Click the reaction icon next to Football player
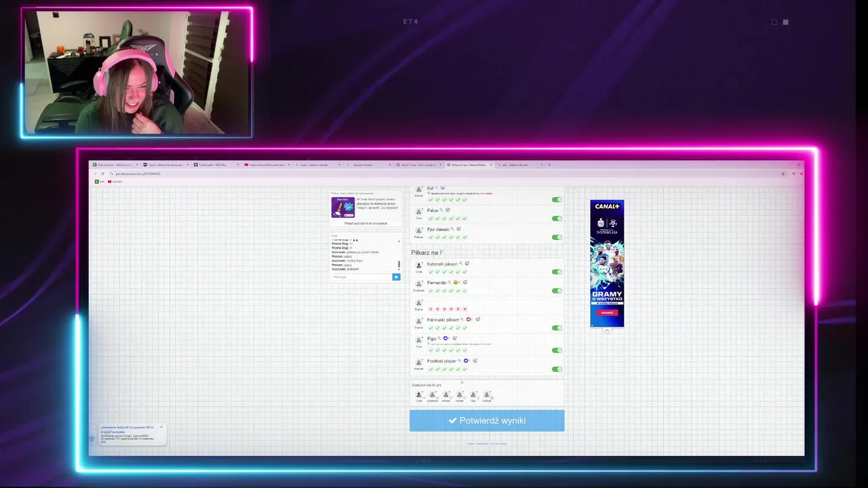Screen dimensions: 868x488 click(x=475, y=361)
